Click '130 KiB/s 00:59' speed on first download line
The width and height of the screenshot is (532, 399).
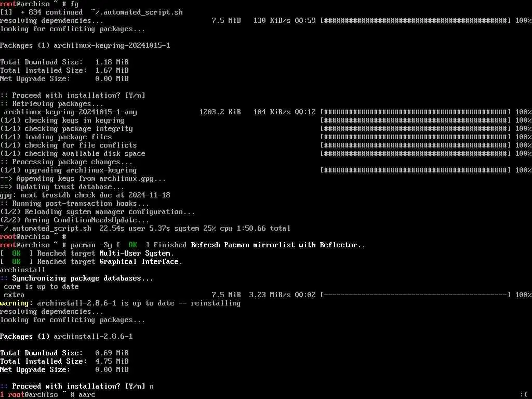[x=284, y=20]
